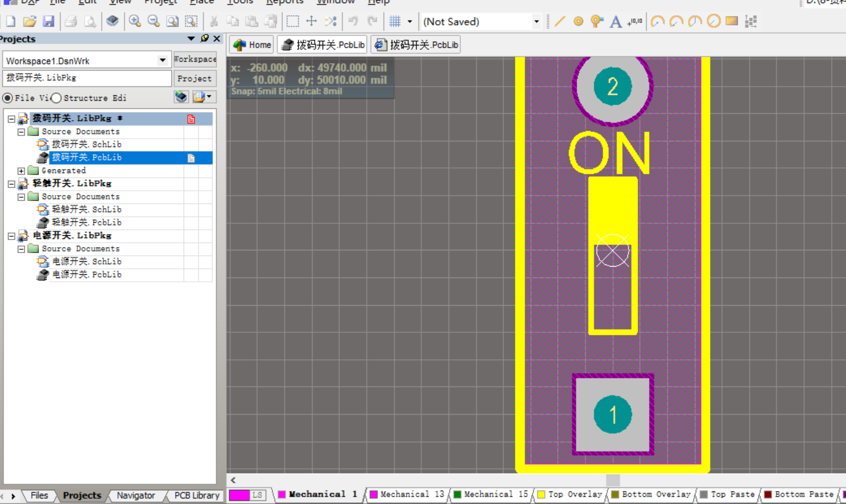This screenshot has width=846, height=504.
Task: Collapse the 轻触开关.LibPkg project node
Action: pos(11,184)
